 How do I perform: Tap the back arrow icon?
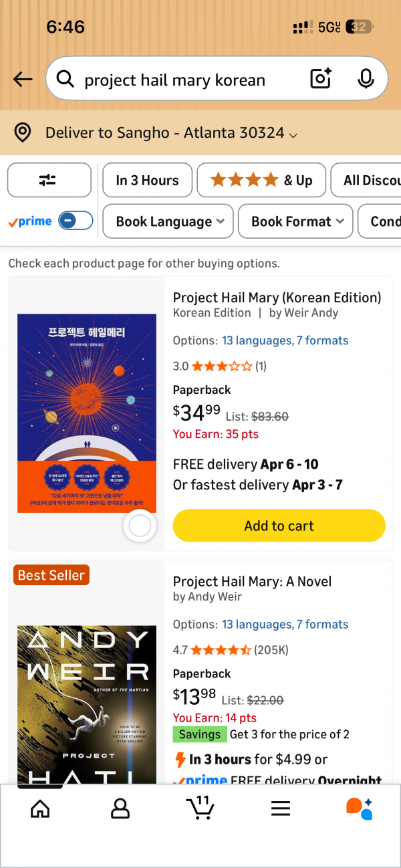(x=23, y=80)
